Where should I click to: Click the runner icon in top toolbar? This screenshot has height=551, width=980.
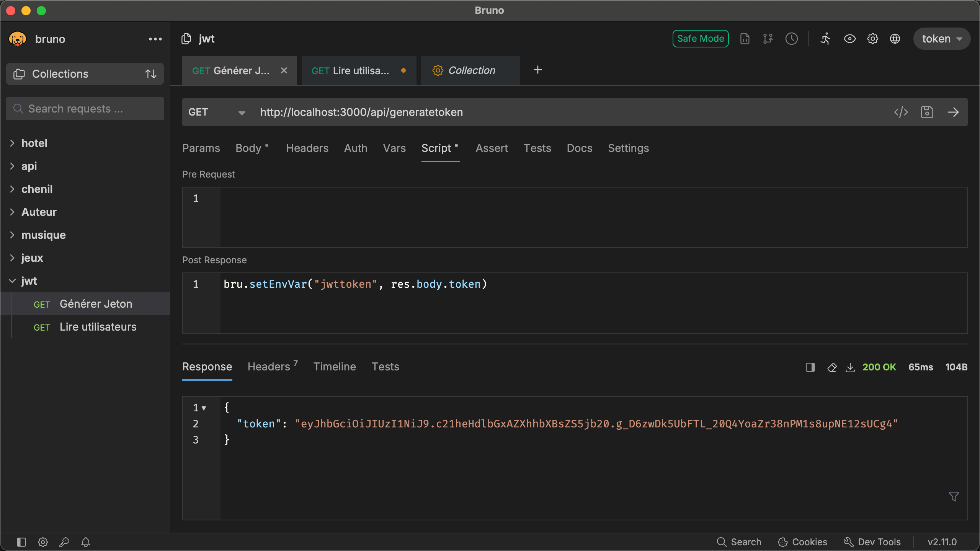(x=826, y=39)
